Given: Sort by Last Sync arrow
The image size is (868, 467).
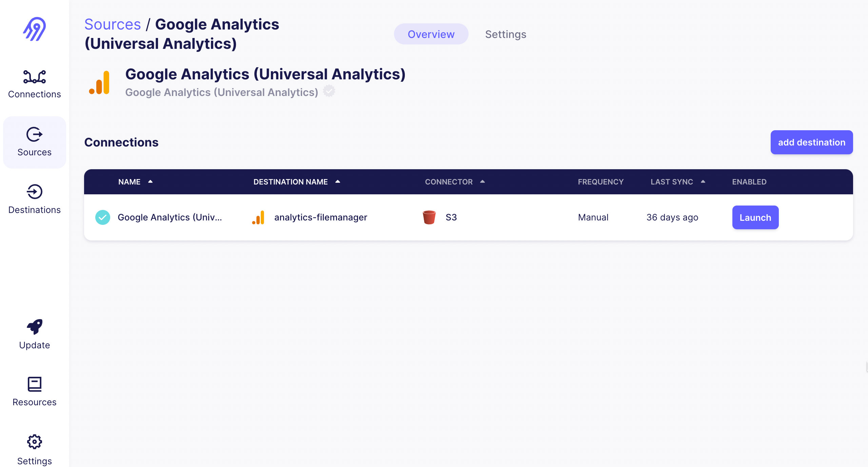Looking at the screenshot, I should (703, 182).
